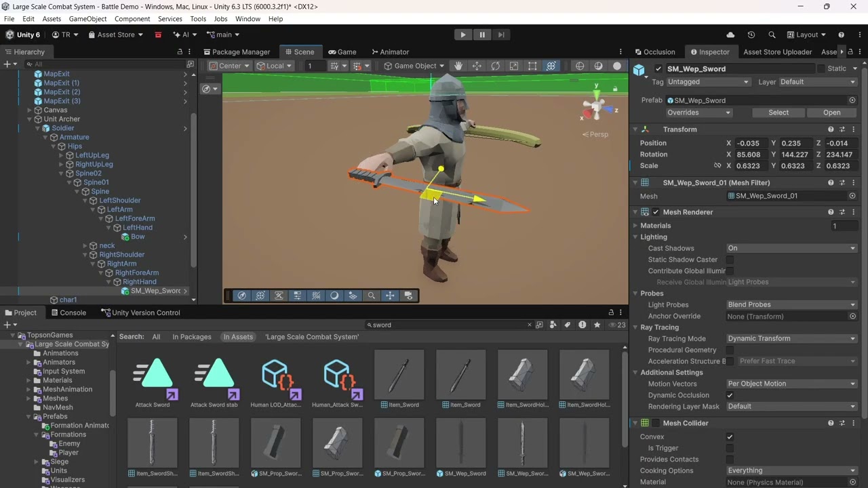
Task: Open the Layer Default dropdown
Action: [818, 82]
